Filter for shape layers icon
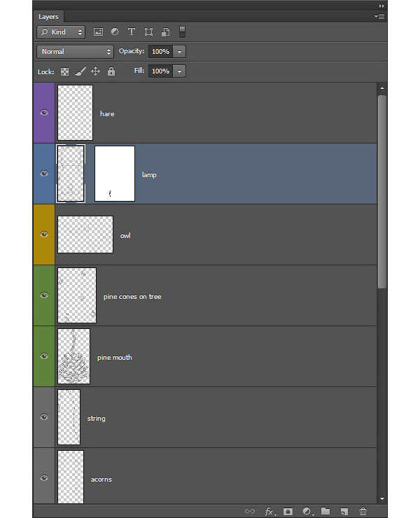Image resolution: width=420 pixels, height=518 pixels. pyautogui.click(x=148, y=31)
